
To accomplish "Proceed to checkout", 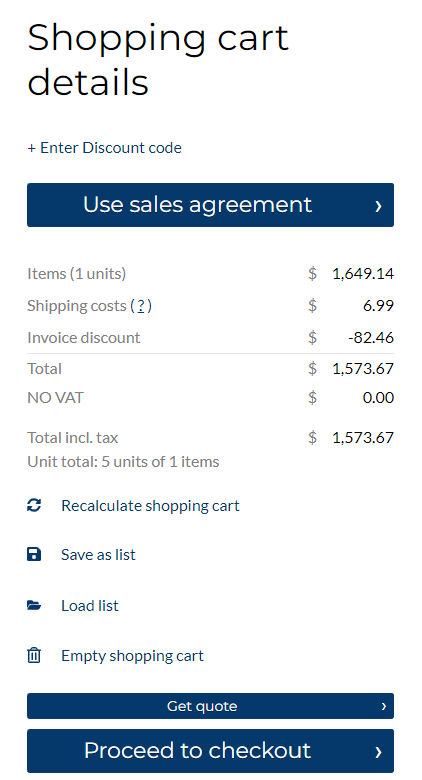I will [211, 751].
